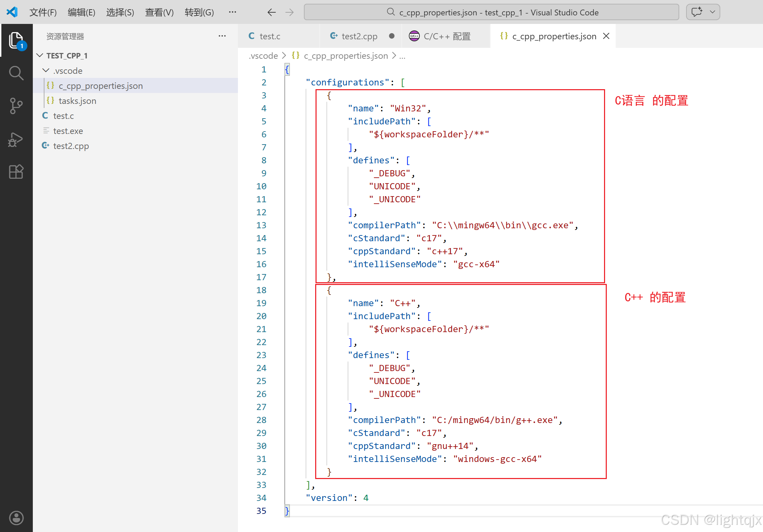This screenshot has height=532, width=763.
Task: Open tasks.json in the explorer
Action: pyautogui.click(x=77, y=101)
